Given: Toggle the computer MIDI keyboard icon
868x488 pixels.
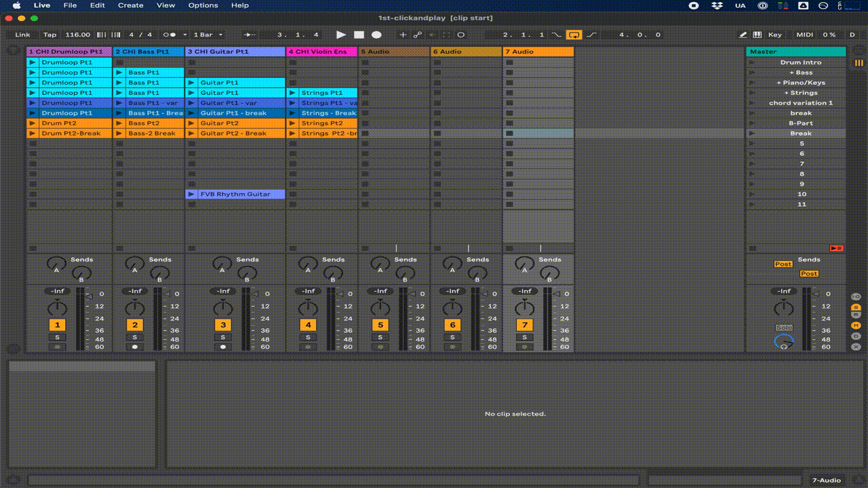Looking at the screenshot, I should pos(759,35).
